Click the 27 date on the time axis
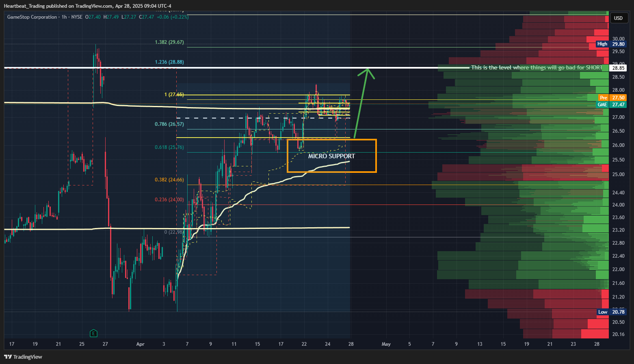The height and width of the screenshot is (364, 634). pos(105,344)
